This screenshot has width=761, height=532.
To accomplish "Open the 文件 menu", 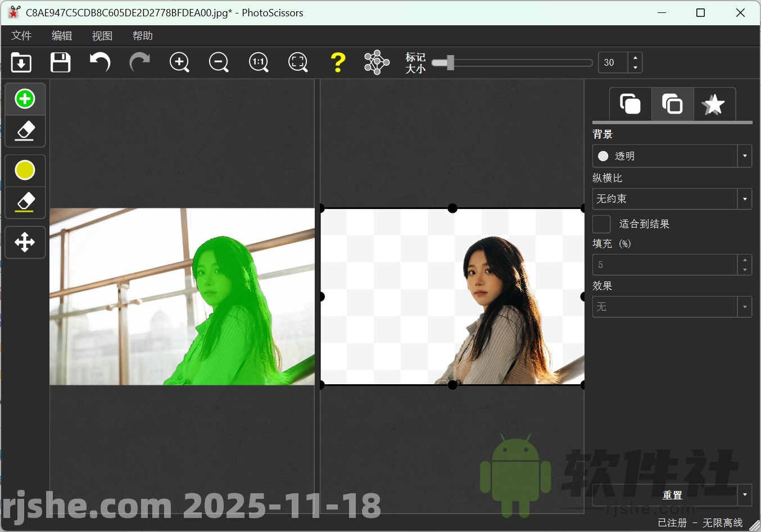I will click(x=21, y=35).
